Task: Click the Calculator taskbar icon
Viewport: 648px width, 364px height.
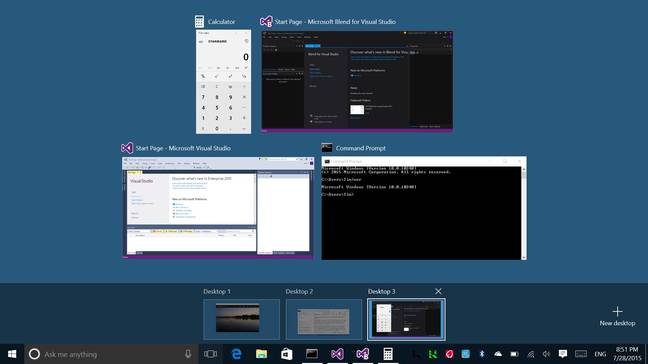Action: (x=388, y=354)
